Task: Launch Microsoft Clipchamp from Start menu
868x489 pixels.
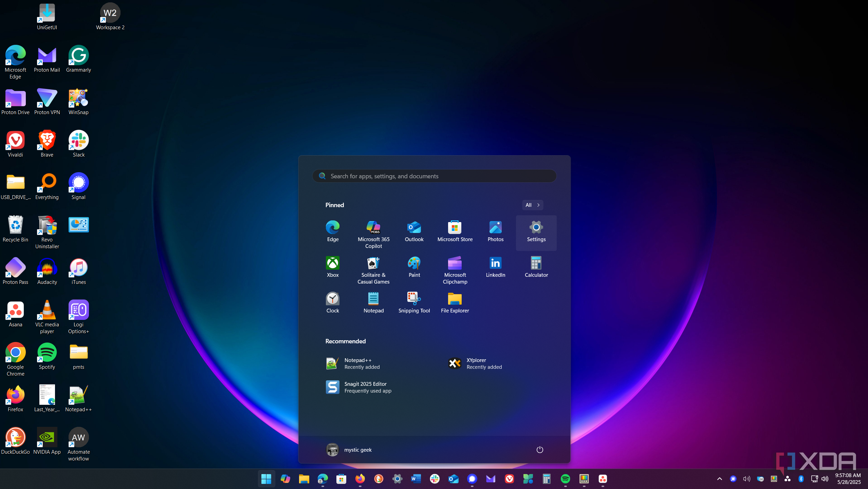Action: 455,270
